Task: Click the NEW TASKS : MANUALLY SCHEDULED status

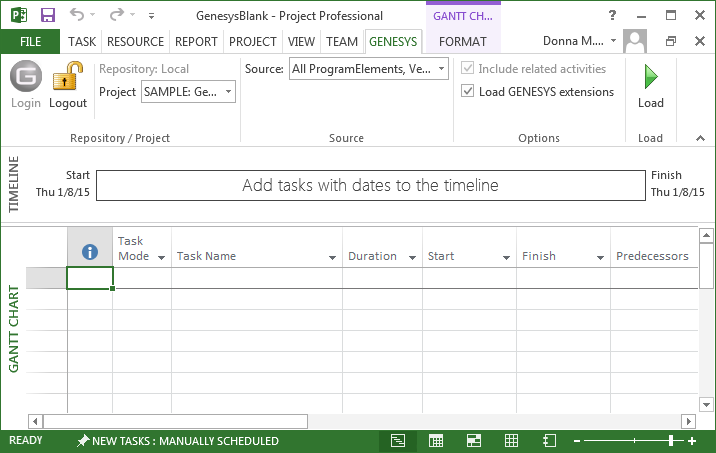Action: [x=185, y=441]
